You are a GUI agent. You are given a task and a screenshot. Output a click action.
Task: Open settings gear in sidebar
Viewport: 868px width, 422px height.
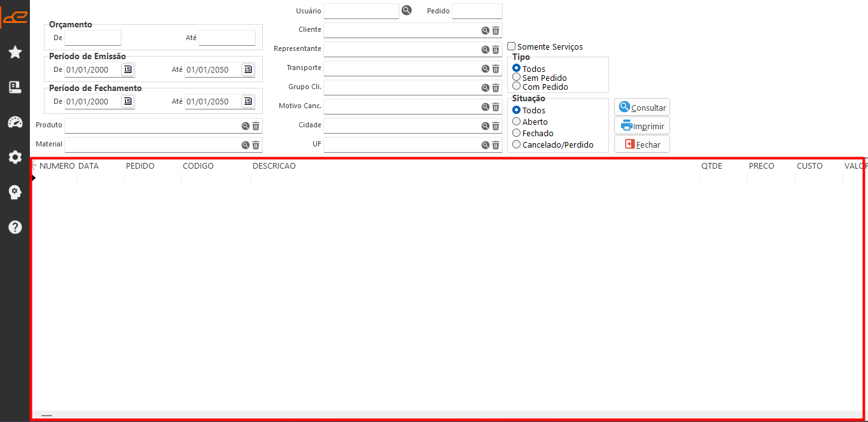pyautogui.click(x=15, y=157)
